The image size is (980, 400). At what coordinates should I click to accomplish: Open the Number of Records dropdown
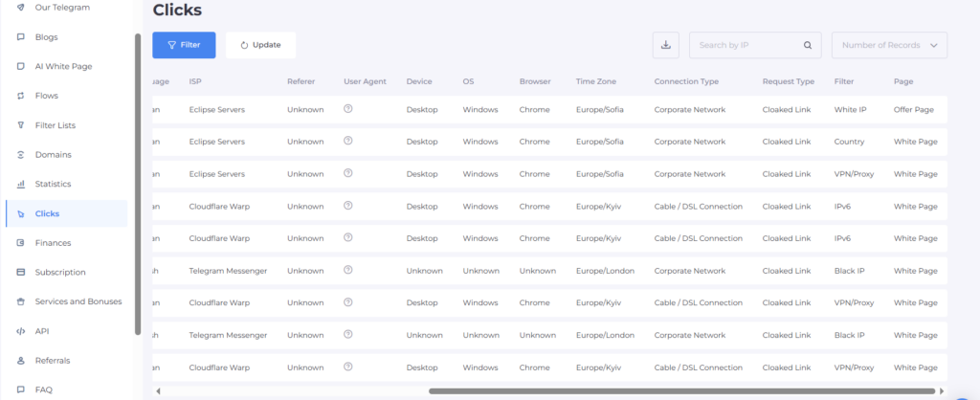point(890,45)
